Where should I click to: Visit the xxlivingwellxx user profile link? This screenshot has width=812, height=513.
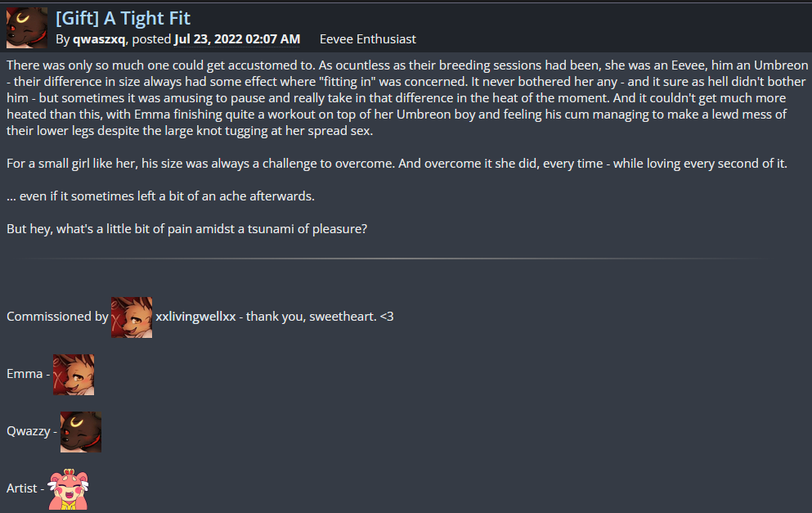tap(195, 317)
